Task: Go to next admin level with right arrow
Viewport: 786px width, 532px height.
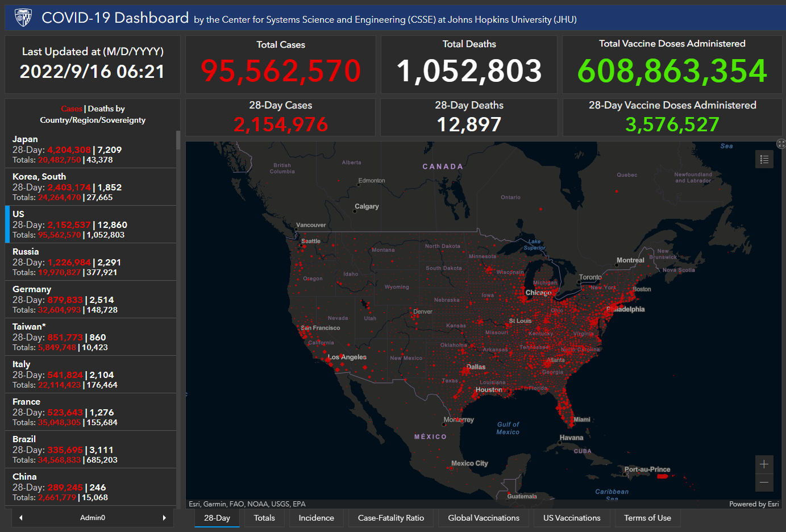Action: tap(164, 518)
